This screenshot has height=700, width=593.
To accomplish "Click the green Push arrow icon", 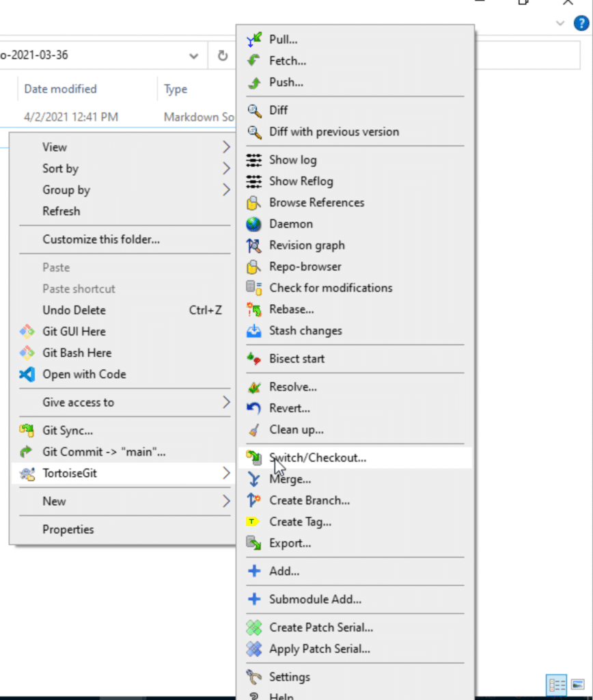I will 254,82.
